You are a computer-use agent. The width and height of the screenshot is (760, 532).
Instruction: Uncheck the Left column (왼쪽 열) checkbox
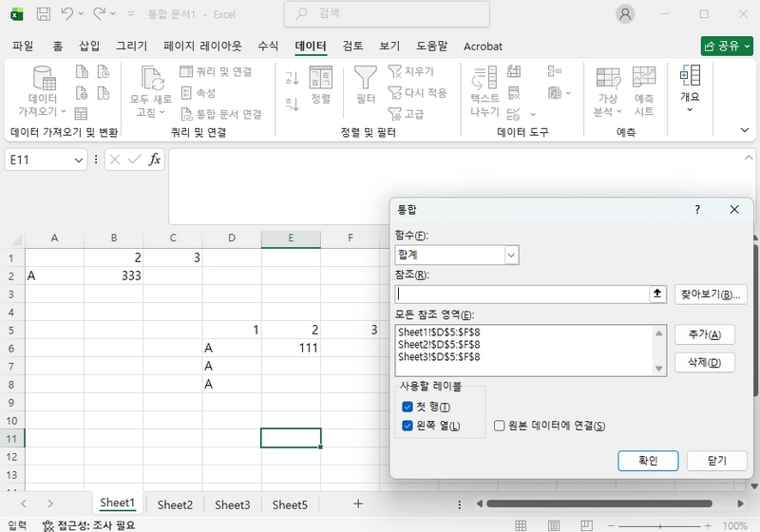[408, 426]
